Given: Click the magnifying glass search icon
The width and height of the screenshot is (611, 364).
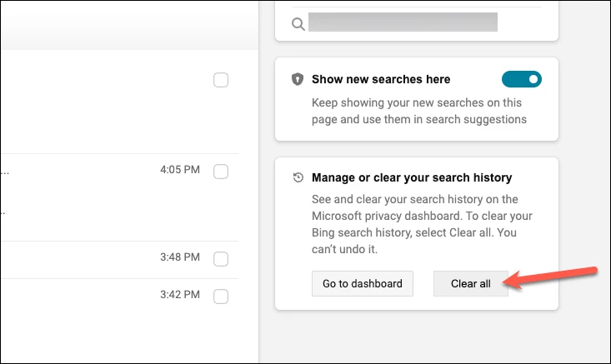Looking at the screenshot, I should (x=298, y=24).
